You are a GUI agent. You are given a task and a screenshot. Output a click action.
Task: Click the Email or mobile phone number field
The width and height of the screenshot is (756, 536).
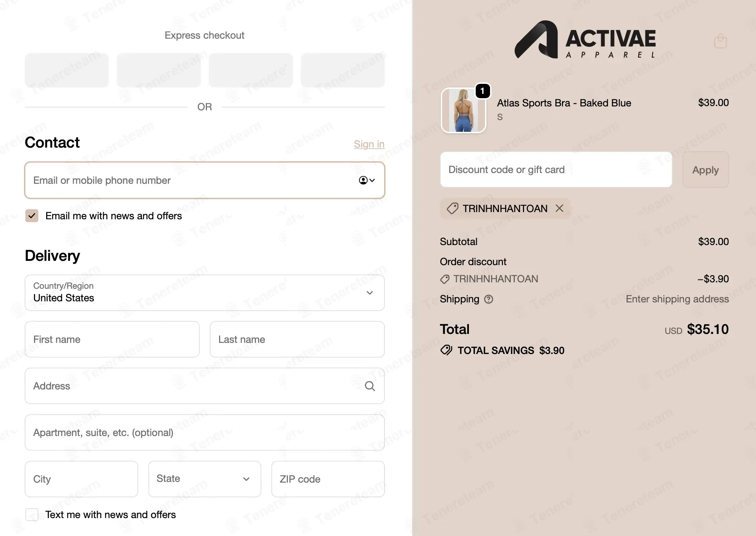pos(205,180)
